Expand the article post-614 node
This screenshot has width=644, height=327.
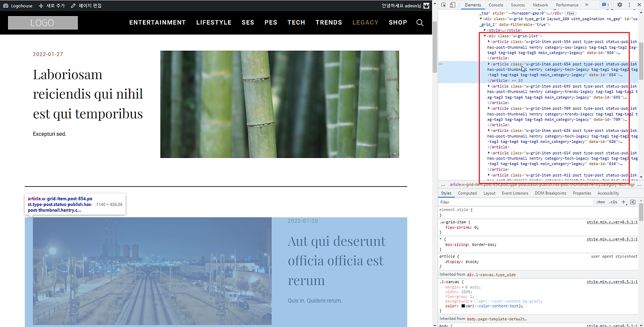(489, 152)
